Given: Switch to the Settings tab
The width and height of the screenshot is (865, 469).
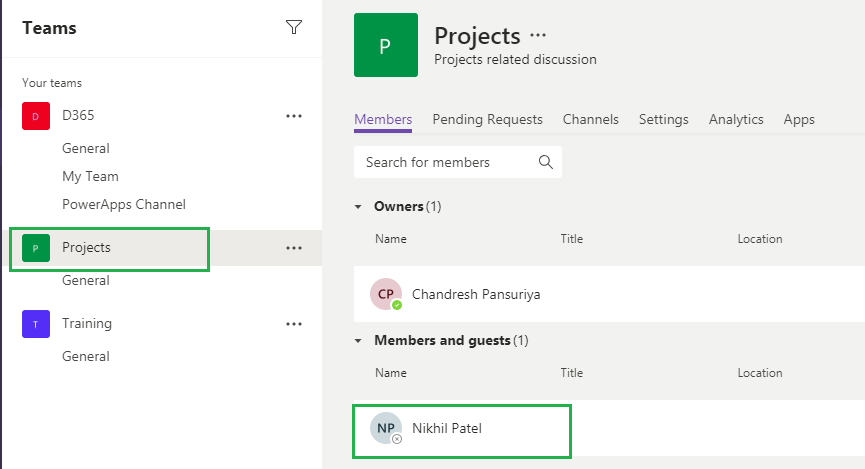Looking at the screenshot, I should pos(664,119).
